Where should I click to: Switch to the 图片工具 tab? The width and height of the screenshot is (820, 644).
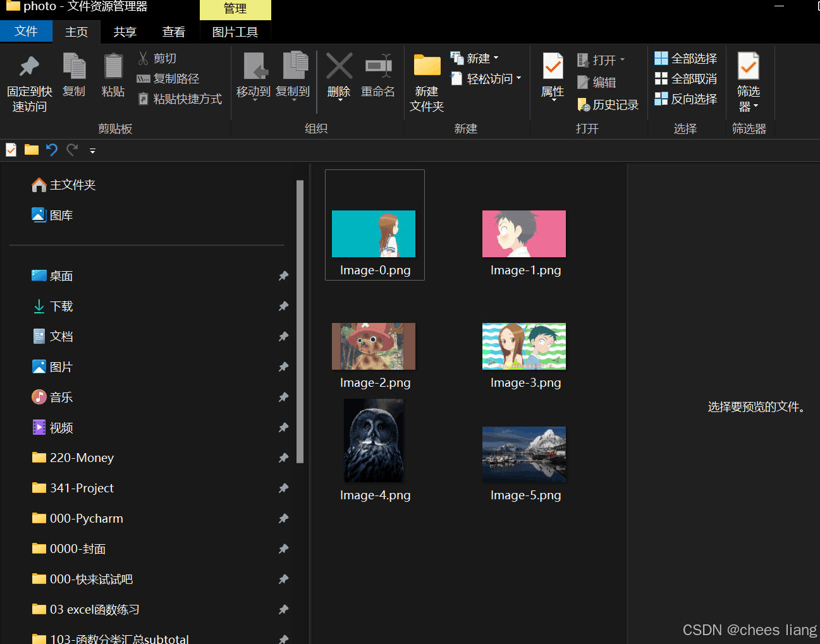235,32
